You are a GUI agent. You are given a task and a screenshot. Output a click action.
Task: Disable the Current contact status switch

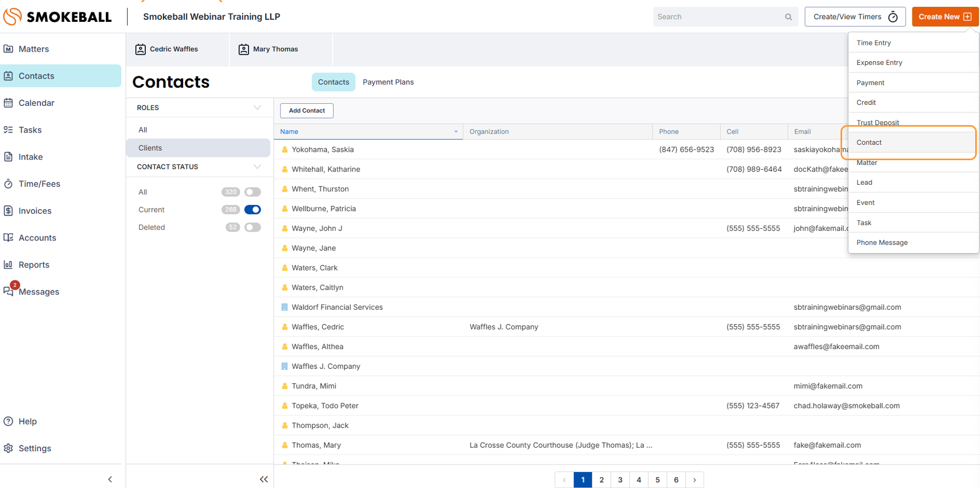point(252,210)
